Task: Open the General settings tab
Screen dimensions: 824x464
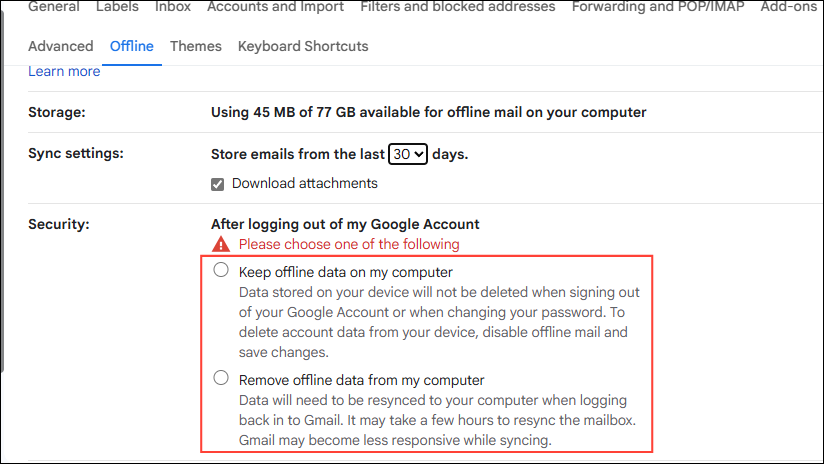Action: pyautogui.click(x=54, y=7)
